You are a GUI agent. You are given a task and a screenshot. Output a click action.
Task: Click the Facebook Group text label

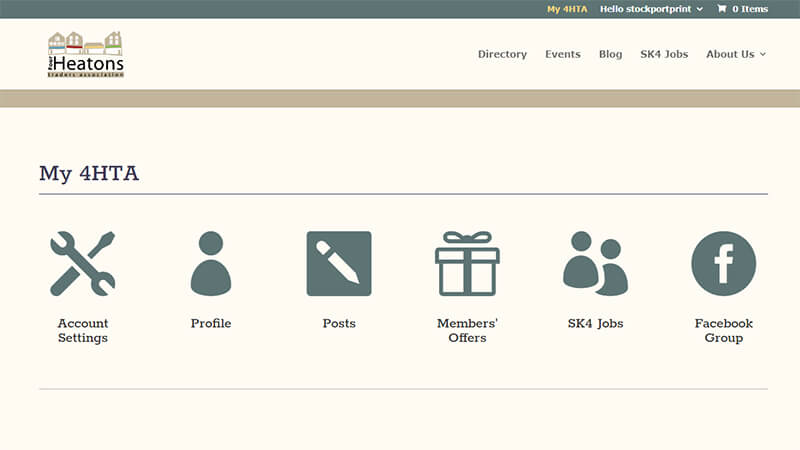[x=723, y=331]
